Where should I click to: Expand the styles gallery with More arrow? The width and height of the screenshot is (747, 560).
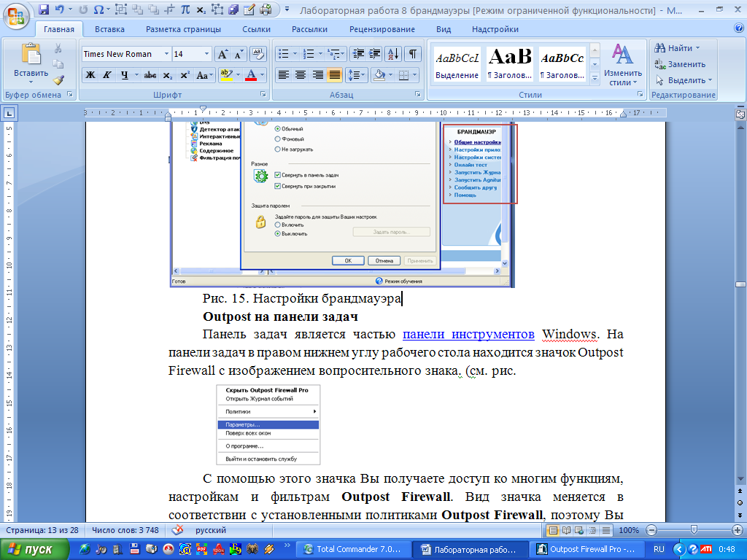pos(595,79)
